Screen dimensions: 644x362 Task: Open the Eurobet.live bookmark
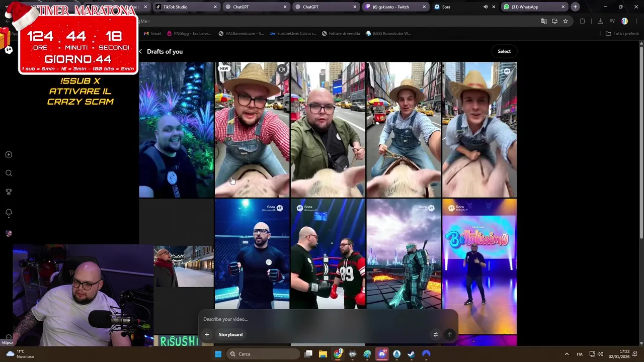(x=293, y=34)
